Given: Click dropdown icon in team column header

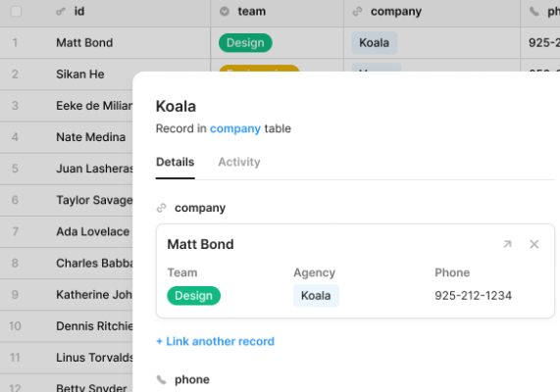Looking at the screenshot, I should coord(225,12).
